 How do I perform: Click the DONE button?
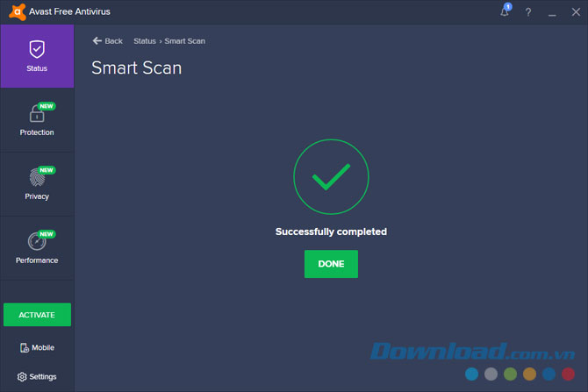coord(331,264)
